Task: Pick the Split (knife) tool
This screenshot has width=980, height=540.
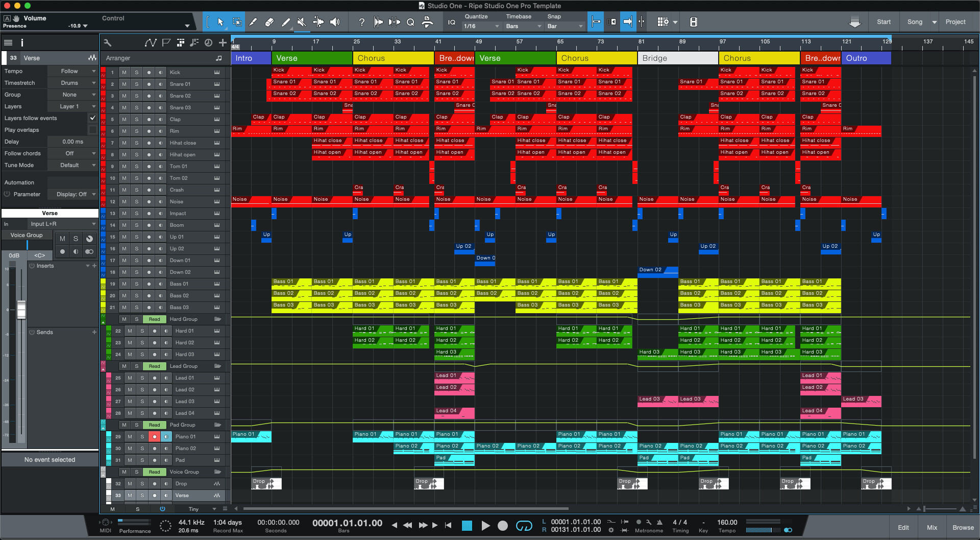Action: [x=253, y=22]
